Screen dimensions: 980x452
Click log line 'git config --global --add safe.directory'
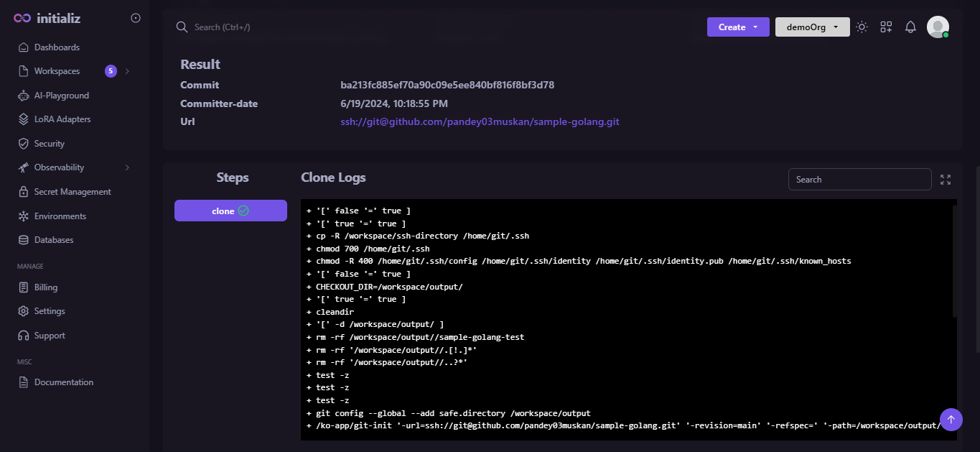point(448,413)
